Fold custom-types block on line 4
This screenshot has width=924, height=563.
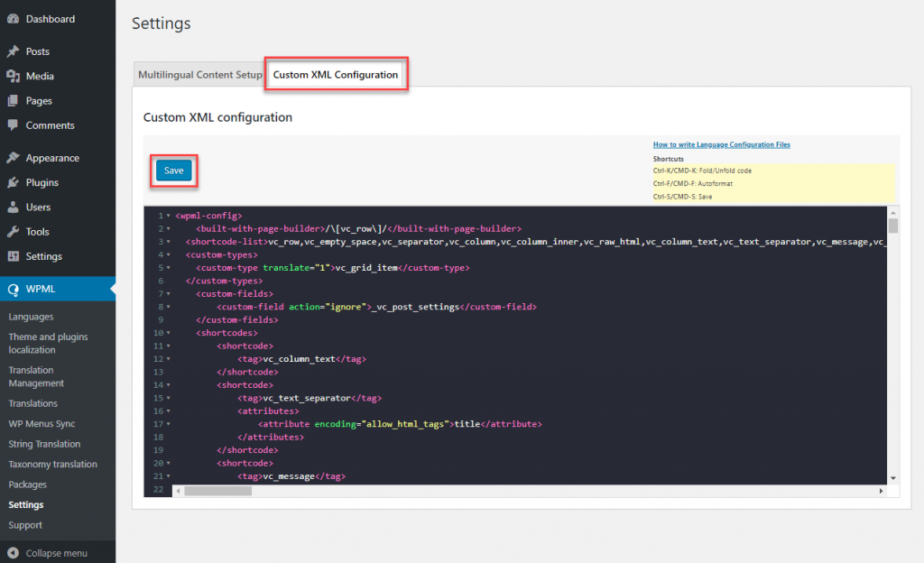coord(169,255)
